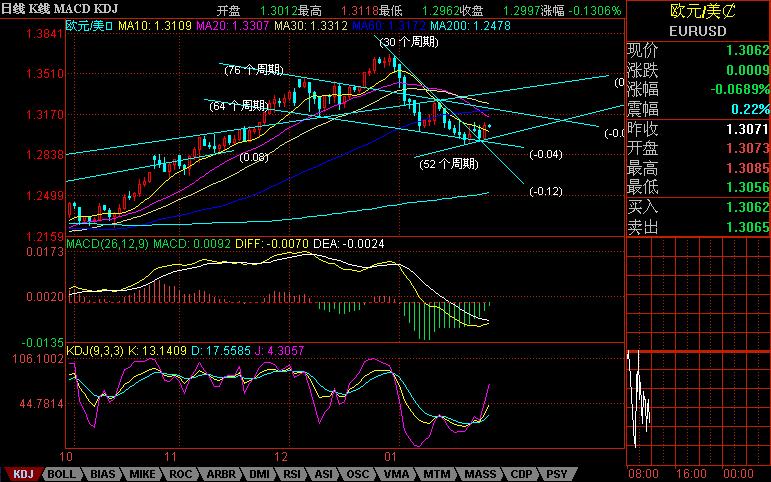771x482 pixels.
Task: Open the ROC indicator tab
Action: click(x=180, y=474)
